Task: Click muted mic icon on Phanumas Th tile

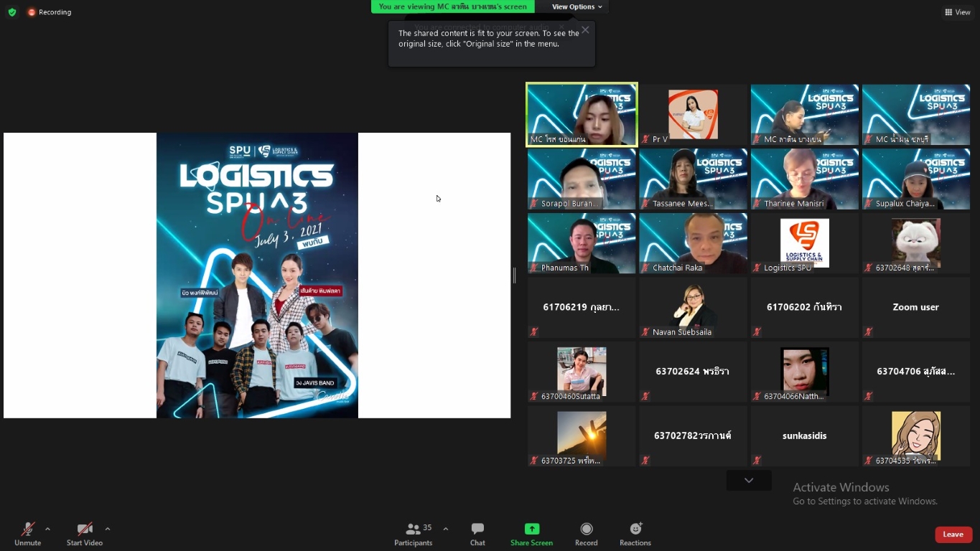Action: point(534,268)
